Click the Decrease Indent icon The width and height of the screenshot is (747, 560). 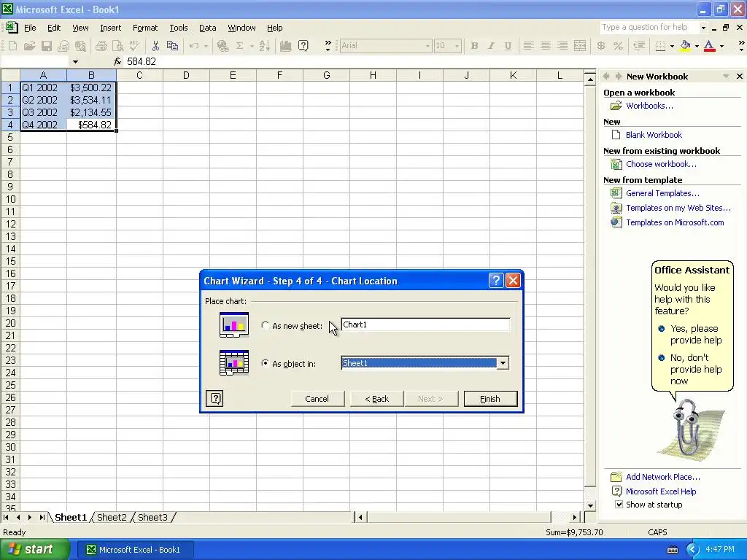(x=639, y=46)
